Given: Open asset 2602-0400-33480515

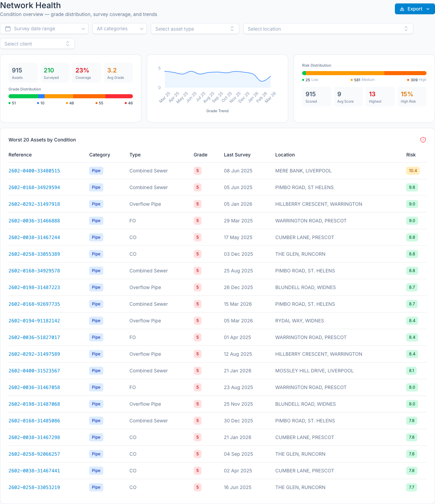Looking at the screenshot, I should point(34,171).
